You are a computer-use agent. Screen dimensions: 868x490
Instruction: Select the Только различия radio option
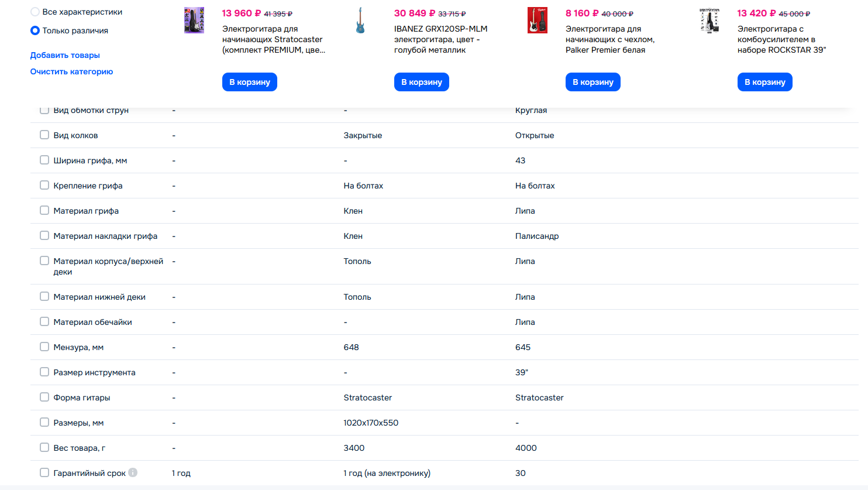35,30
